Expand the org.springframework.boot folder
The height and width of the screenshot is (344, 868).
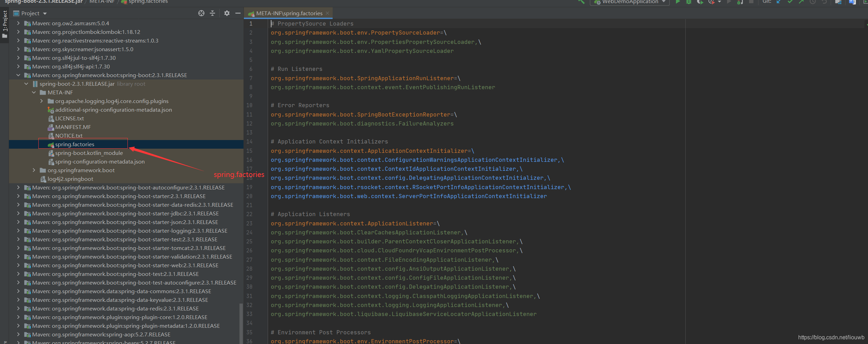[x=34, y=170]
